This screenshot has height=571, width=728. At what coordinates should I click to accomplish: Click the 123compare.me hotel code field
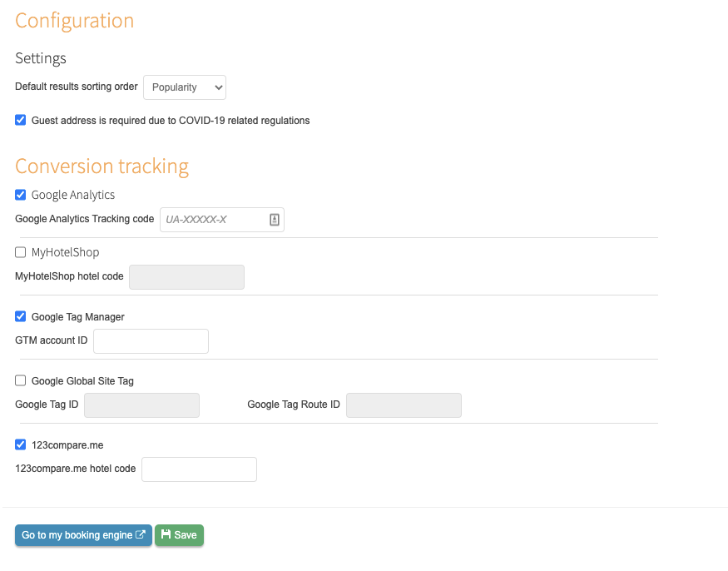(199, 469)
